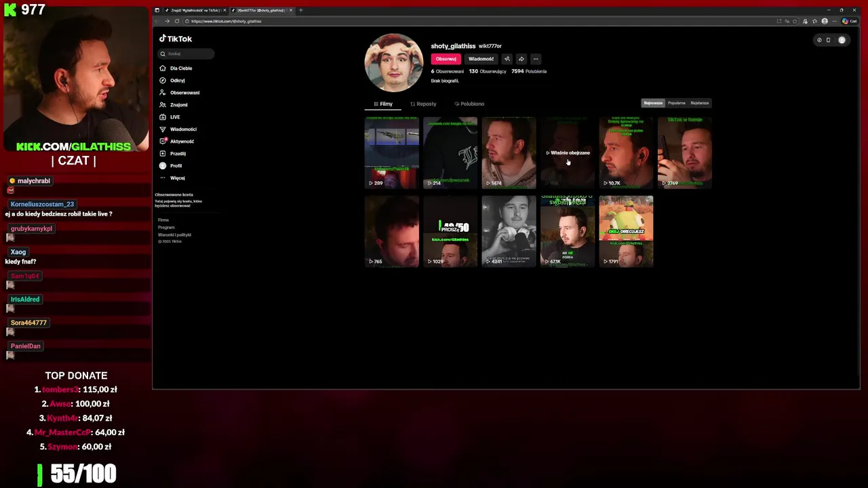
Task: Focus the Szukaj search field
Action: point(186,54)
